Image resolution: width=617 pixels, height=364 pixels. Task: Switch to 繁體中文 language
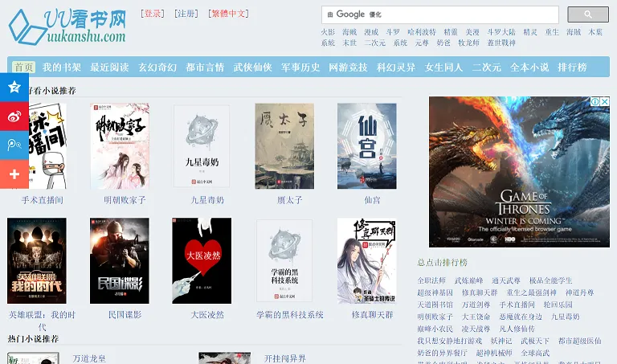228,14
